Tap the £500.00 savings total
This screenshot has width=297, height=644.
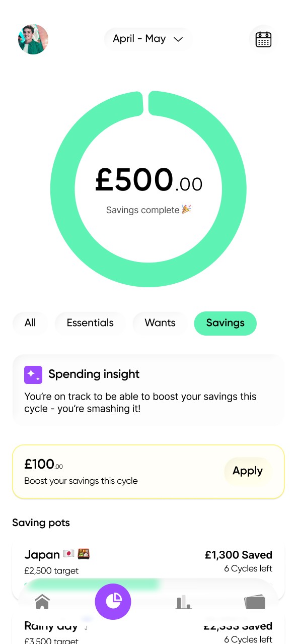148,180
